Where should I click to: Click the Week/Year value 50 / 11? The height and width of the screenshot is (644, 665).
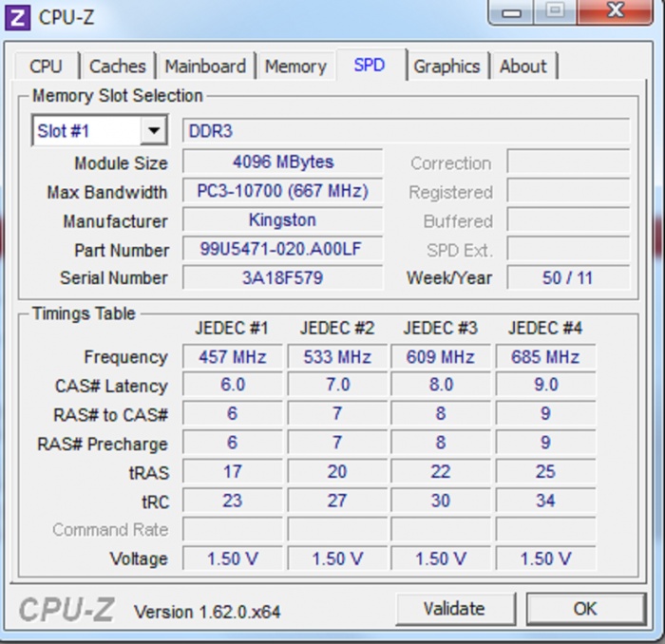568,277
